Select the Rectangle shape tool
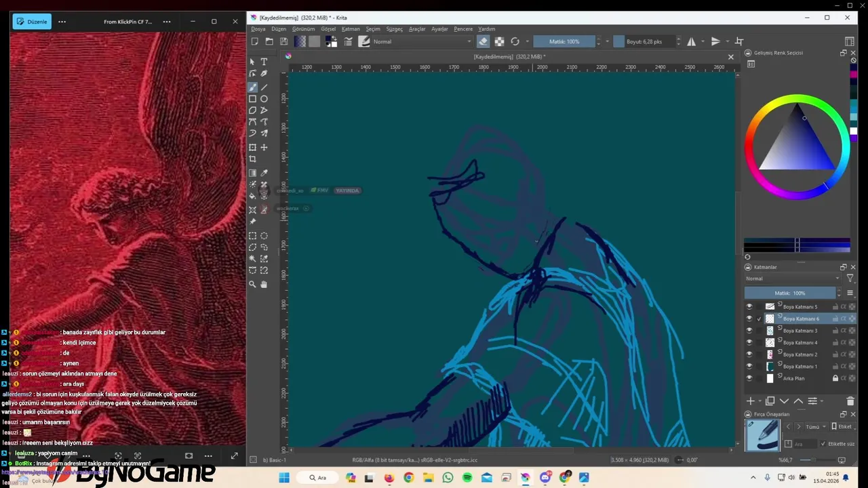The width and height of the screenshot is (868, 488). (x=252, y=99)
